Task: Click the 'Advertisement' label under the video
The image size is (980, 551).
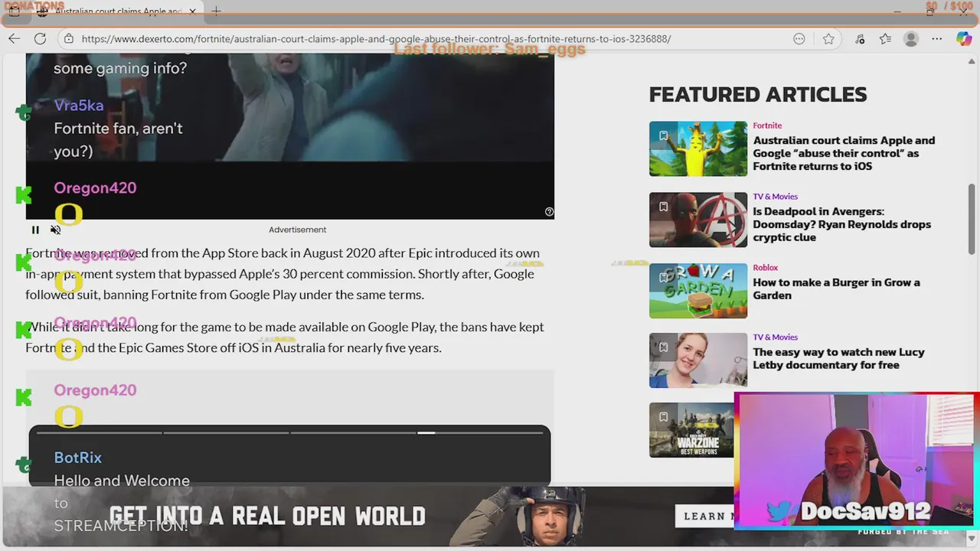Action: (x=297, y=230)
